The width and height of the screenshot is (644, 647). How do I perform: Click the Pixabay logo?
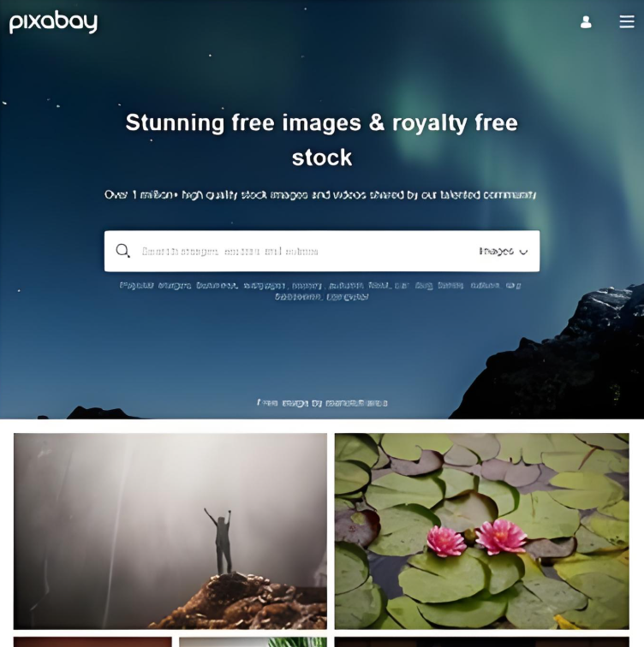54,22
